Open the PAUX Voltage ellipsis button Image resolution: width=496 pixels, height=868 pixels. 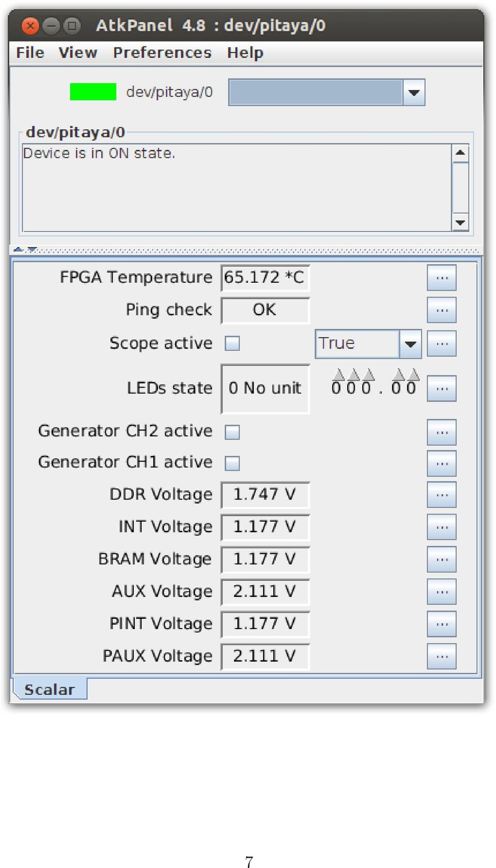(442, 657)
